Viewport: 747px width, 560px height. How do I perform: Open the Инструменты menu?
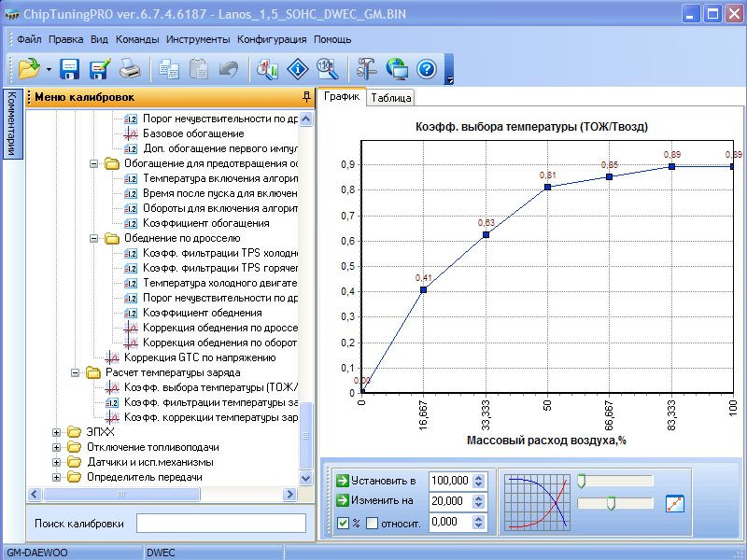(x=198, y=39)
